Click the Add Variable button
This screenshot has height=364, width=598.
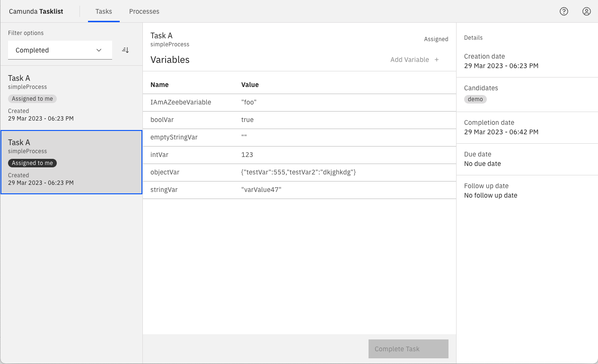coord(410,60)
